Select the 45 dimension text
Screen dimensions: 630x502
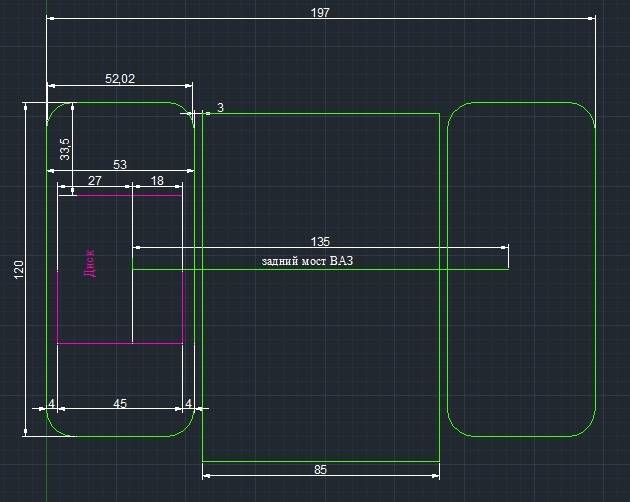click(119, 404)
